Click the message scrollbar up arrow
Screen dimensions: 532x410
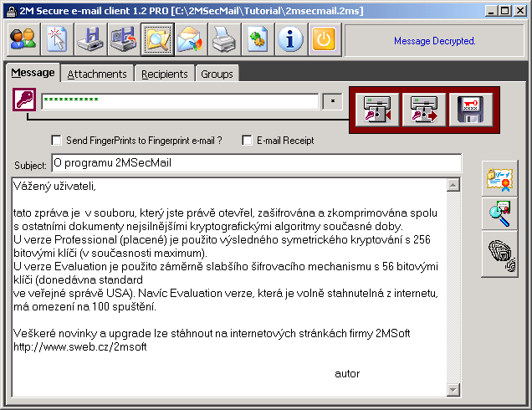453,185
